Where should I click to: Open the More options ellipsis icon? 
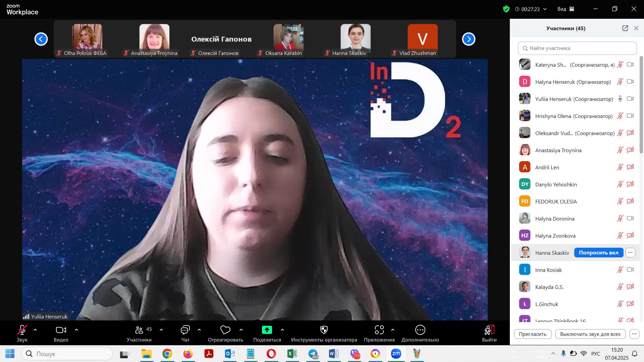click(420, 330)
